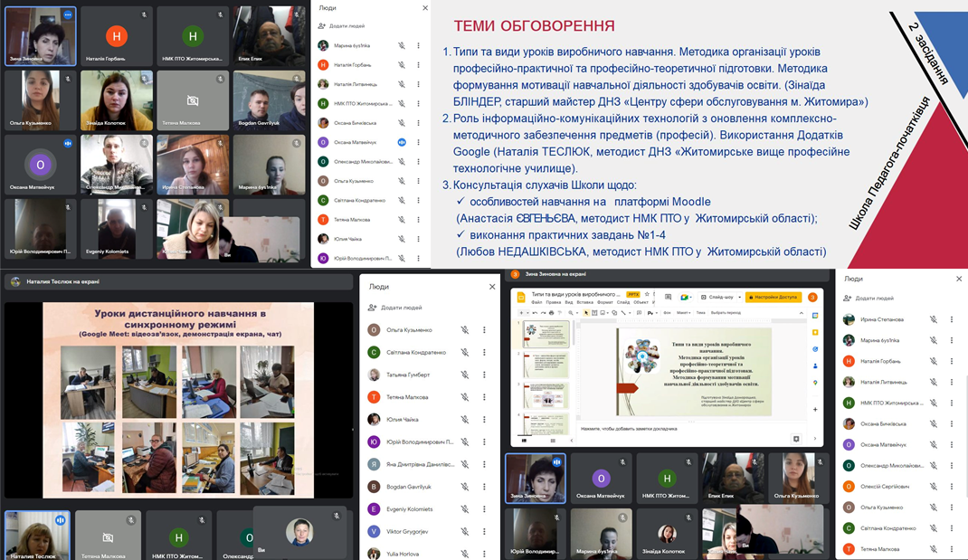Toggle the microphone for Viktor Grygorjev
Viewport: 968px width, 560px height.
[464, 531]
